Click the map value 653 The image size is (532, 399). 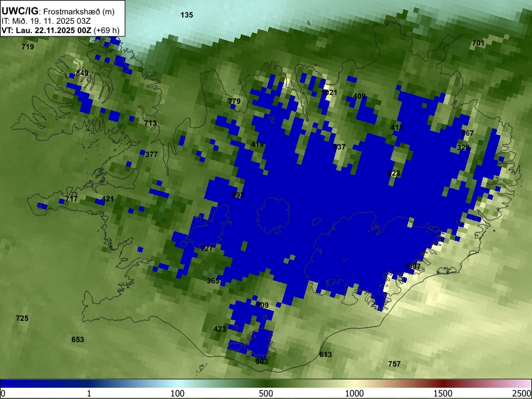78,340
